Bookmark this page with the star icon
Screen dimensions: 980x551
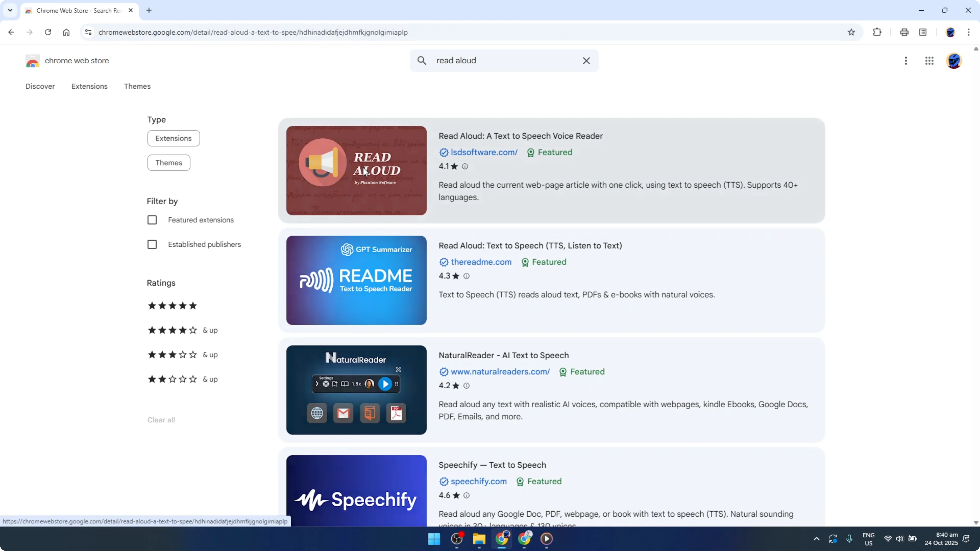point(851,32)
